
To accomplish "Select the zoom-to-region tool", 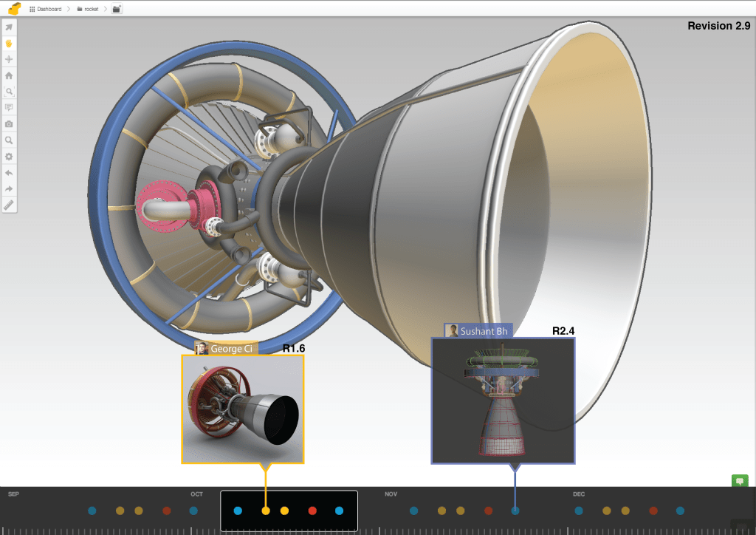I will (x=9, y=92).
